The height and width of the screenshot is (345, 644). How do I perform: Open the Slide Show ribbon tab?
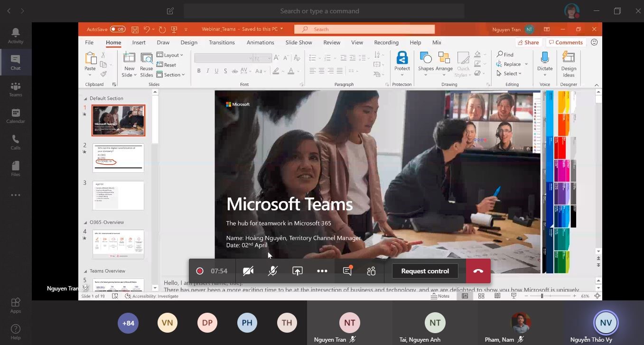click(x=299, y=42)
